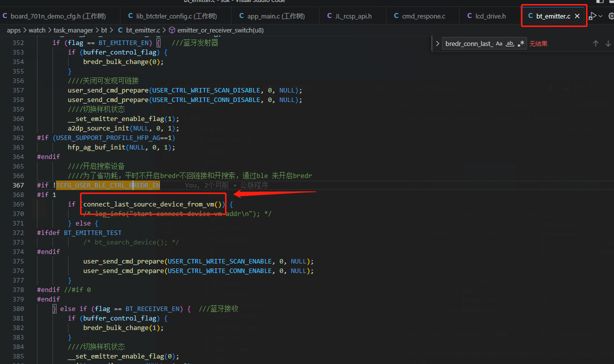Open the gear icon at top right
The image size is (614, 364).
pyautogui.click(x=610, y=16)
